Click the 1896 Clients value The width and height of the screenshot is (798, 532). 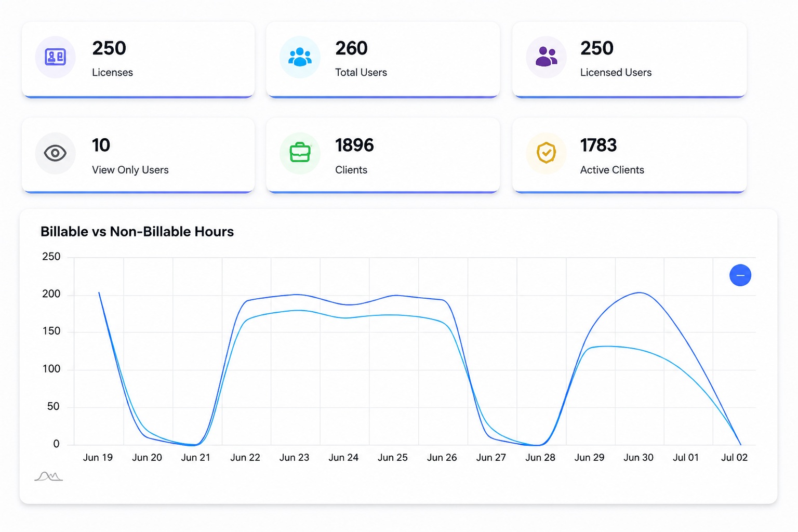pos(354,145)
